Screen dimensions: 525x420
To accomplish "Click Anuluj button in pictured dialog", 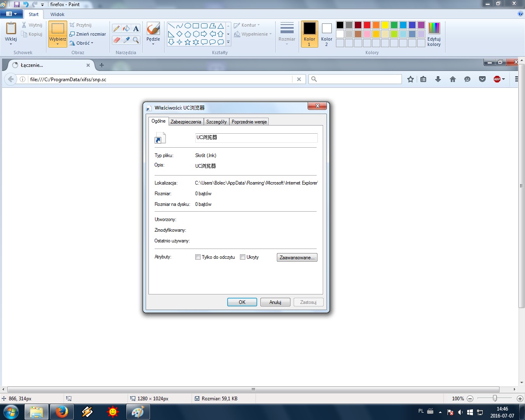I will click(x=275, y=302).
